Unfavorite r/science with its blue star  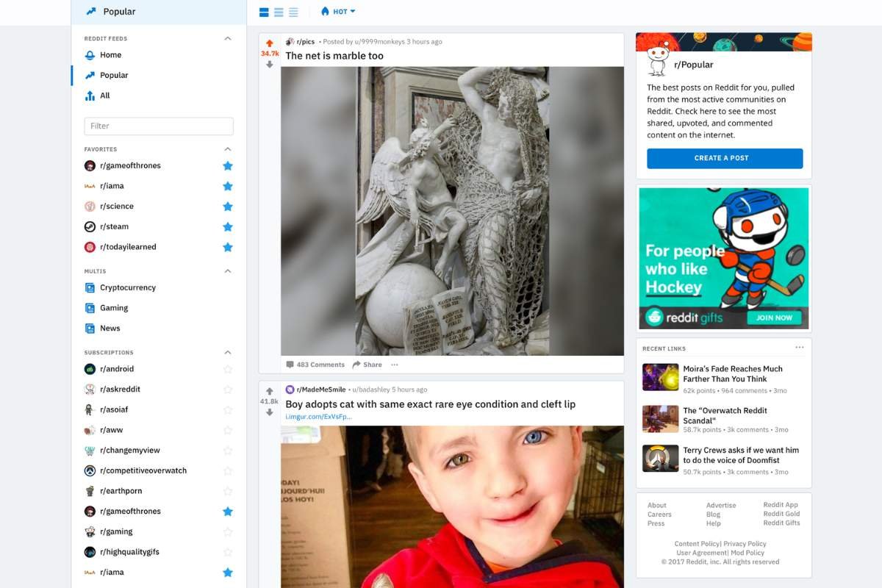pos(228,207)
